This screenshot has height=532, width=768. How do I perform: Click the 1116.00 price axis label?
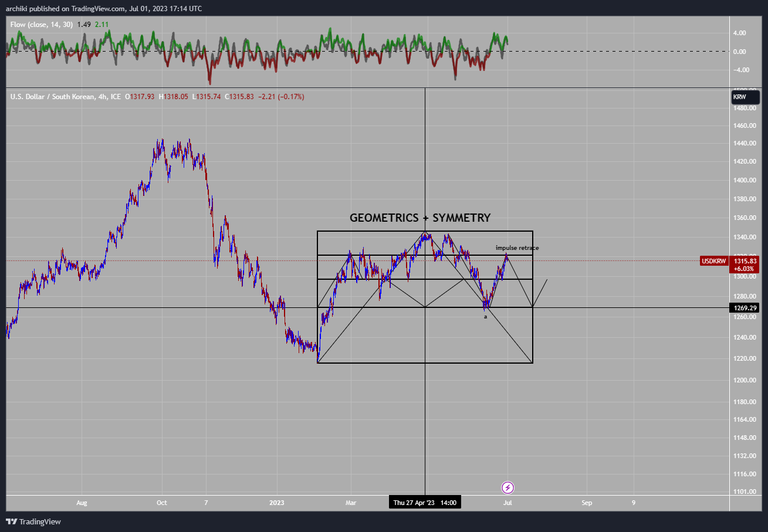pos(743,474)
